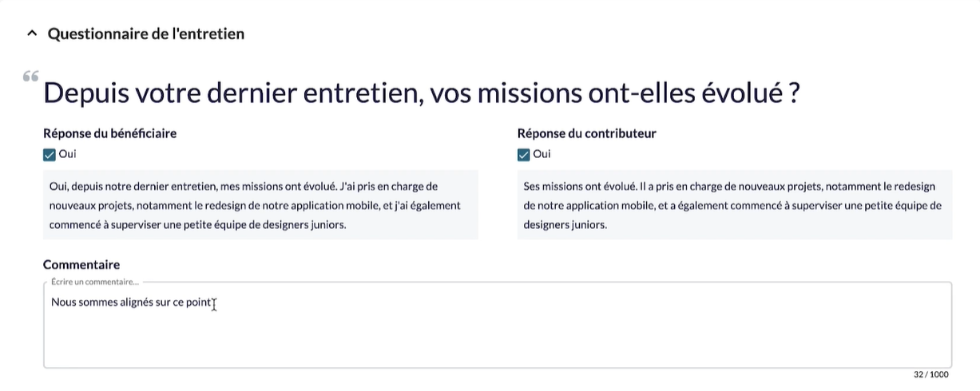Click the Oui text under Réponse du bénéficiaire
Image resolution: width=980 pixels, height=391 pixels.
68,154
